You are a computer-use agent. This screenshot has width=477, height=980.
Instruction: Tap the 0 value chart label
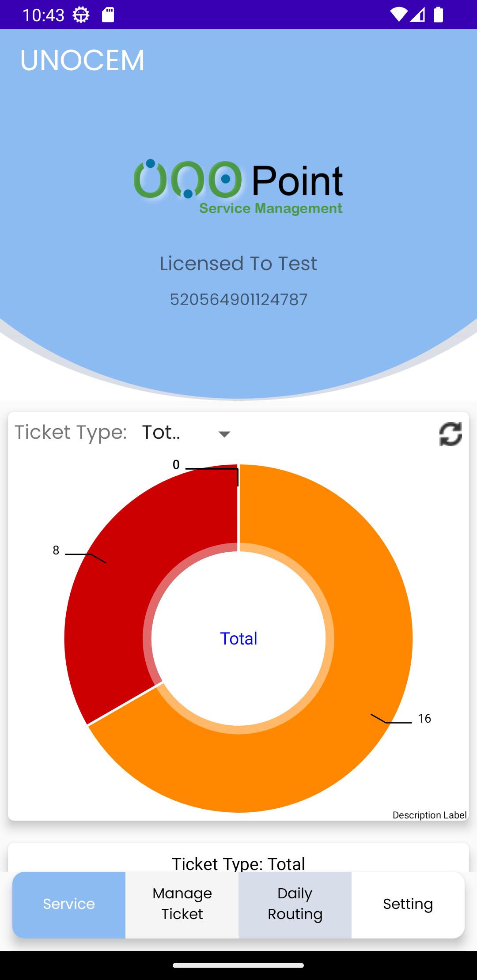click(176, 464)
